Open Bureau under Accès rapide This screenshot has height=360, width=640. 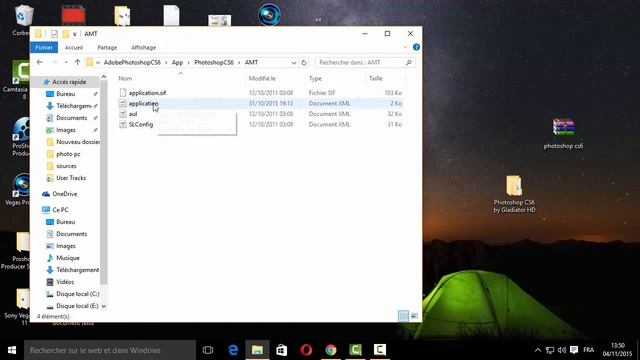point(65,94)
